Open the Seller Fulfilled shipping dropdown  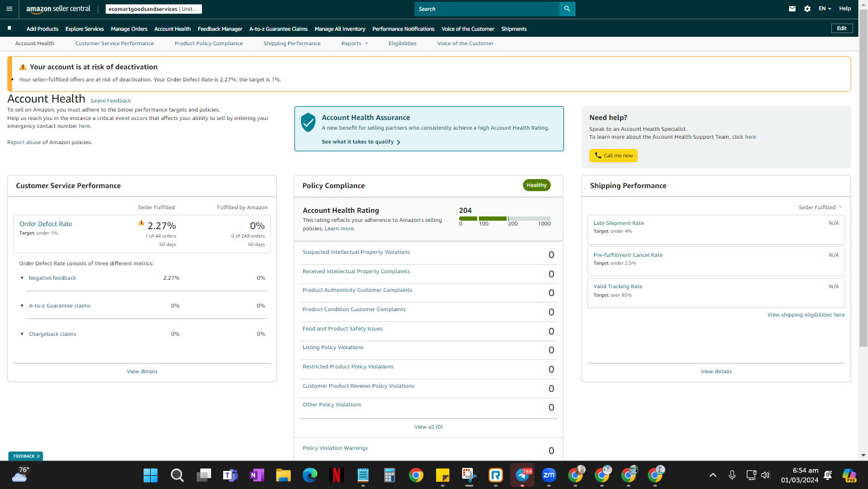click(x=820, y=207)
